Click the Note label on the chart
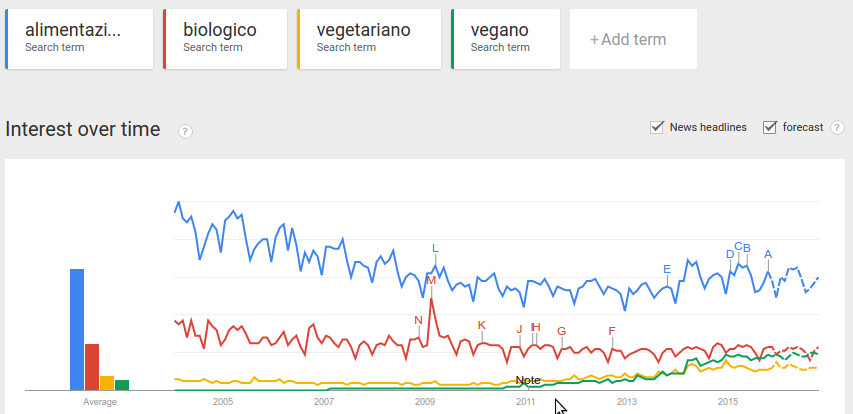This screenshot has width=853, height=414. point(528,380)
